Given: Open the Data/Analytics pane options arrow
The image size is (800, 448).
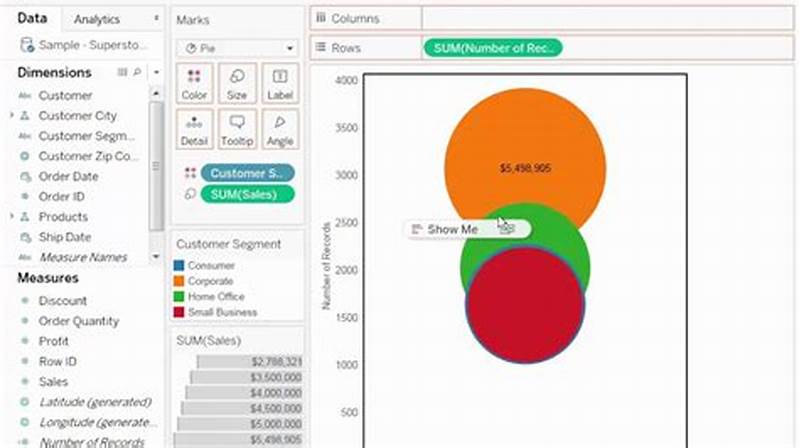Looking at the screenshot, I should [x=156, y=18].
